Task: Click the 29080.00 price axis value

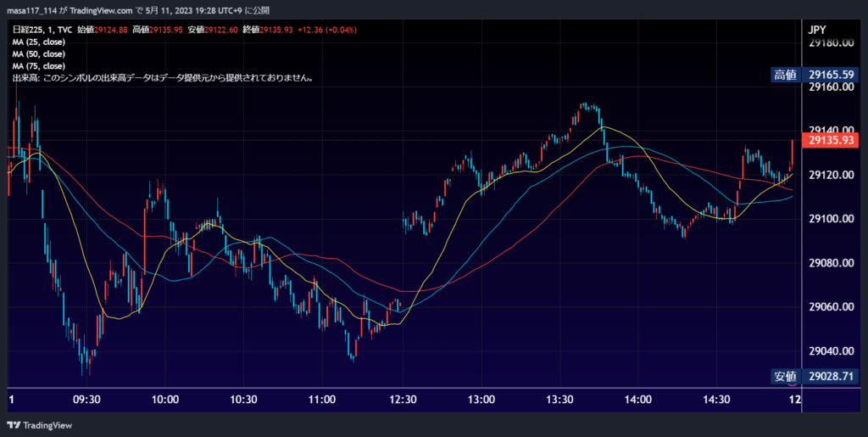Action: tap(830, 263)
